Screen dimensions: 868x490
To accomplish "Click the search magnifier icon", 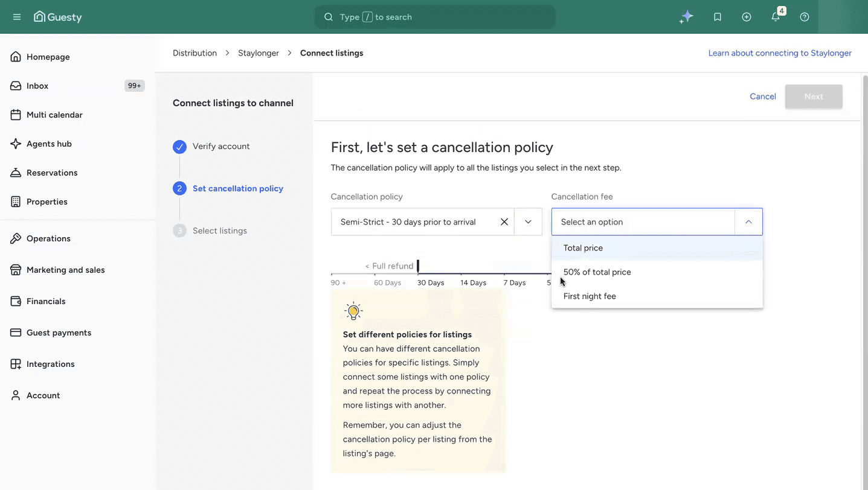I will pyautogui.click(x=329, y=17).
